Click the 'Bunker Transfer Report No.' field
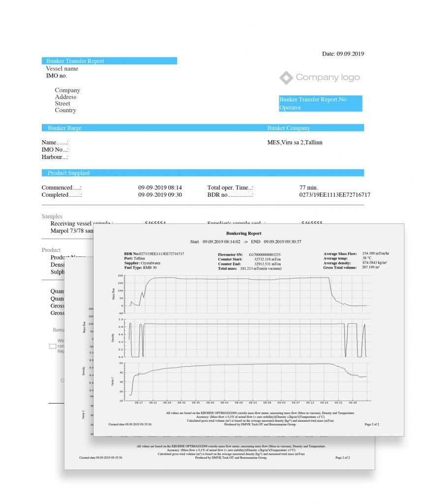 tap(321, 99)
